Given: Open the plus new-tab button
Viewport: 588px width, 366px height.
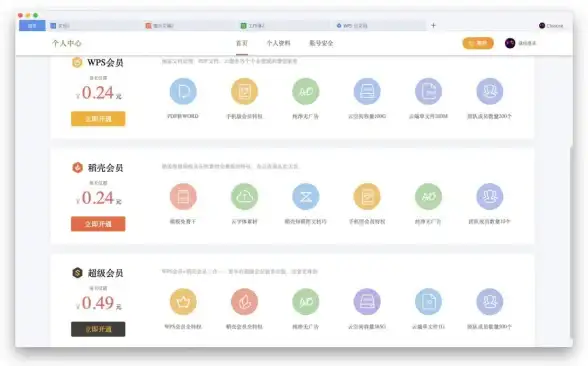Looking at the screenshot, I should point(434,26).
